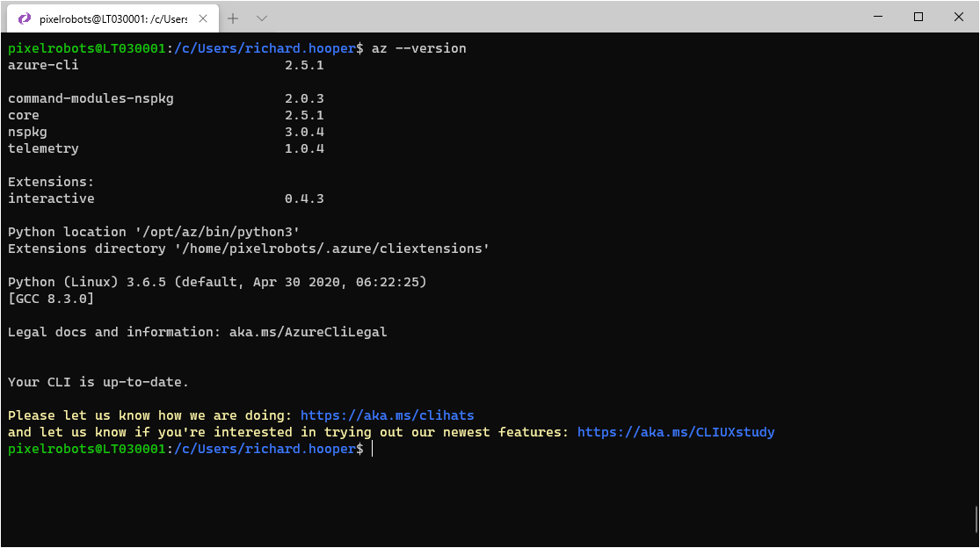Image resolution: width=980 pixels, height=548 pixels.
Task: Close the pixelrobots@LT030001 tab
Action: 203,18
